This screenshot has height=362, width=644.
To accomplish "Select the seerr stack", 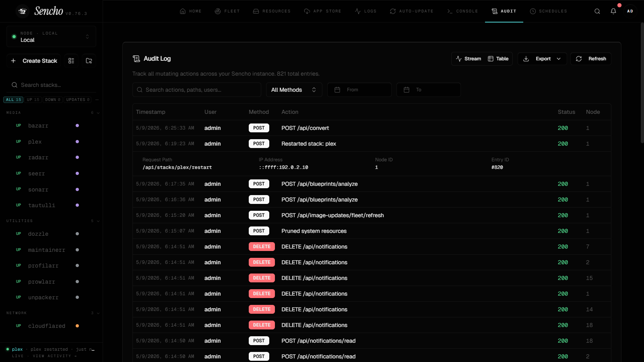I will click(51, 173).
